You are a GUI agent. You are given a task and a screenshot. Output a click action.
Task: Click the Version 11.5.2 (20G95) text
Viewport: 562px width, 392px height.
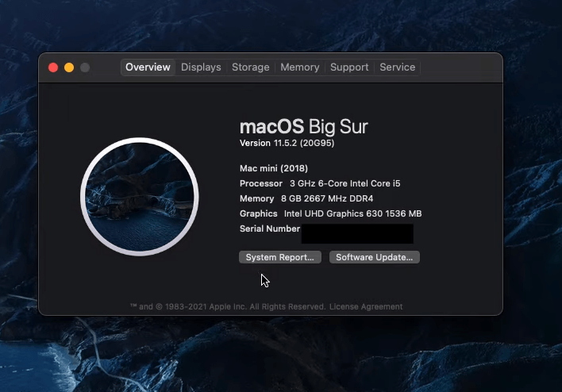[x=287, y=143]
